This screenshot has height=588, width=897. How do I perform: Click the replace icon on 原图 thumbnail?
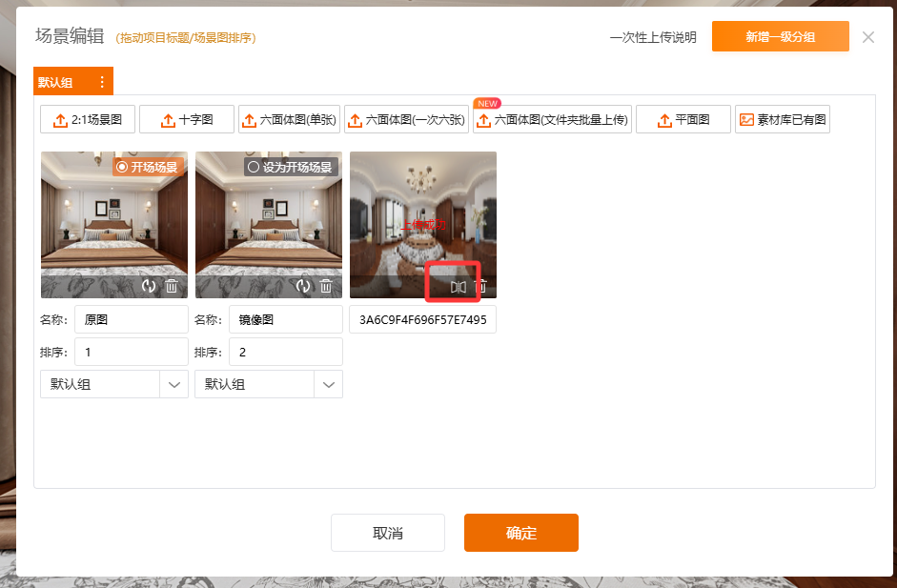tap(149, 286)
